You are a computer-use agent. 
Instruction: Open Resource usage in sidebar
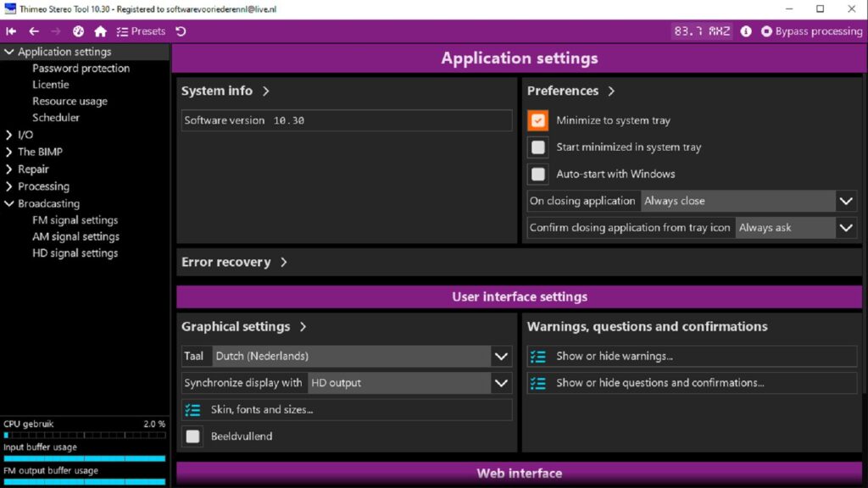70,102
